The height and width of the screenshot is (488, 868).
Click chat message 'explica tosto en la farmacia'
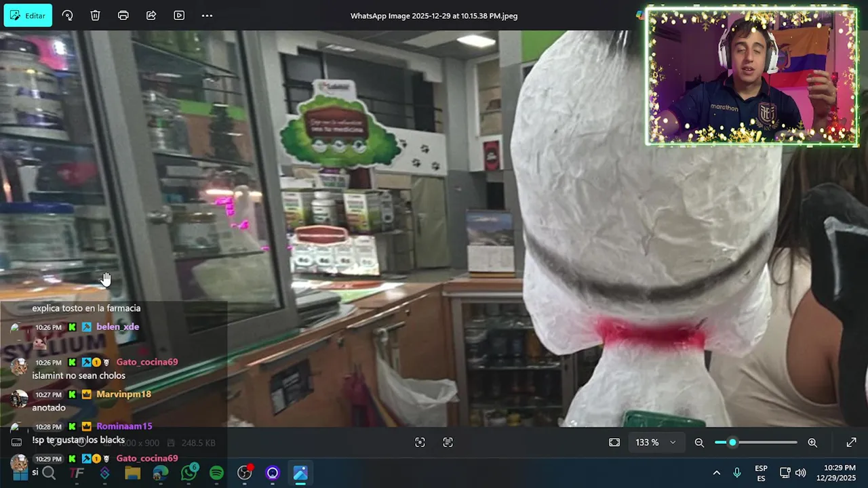tap(86, 308)
